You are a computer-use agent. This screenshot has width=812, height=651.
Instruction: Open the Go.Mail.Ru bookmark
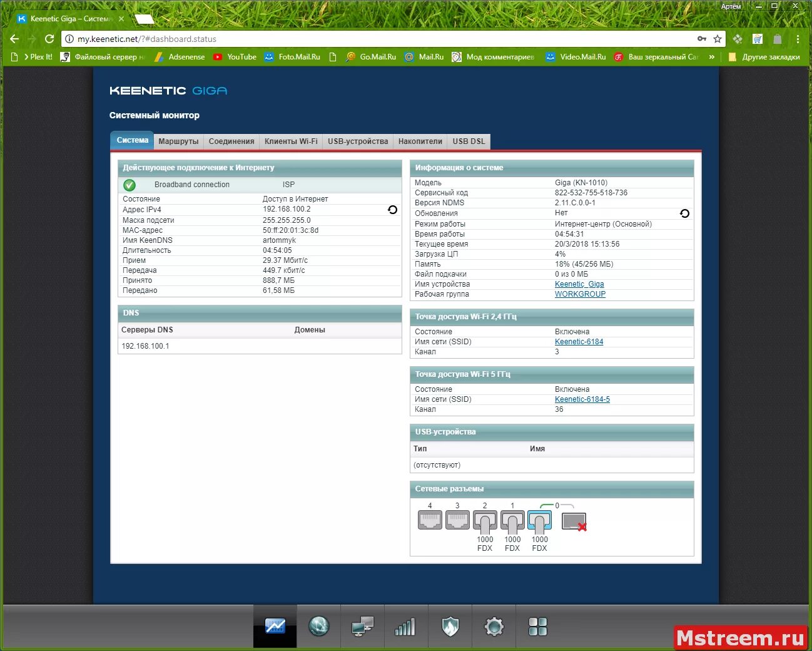[371, 57]
